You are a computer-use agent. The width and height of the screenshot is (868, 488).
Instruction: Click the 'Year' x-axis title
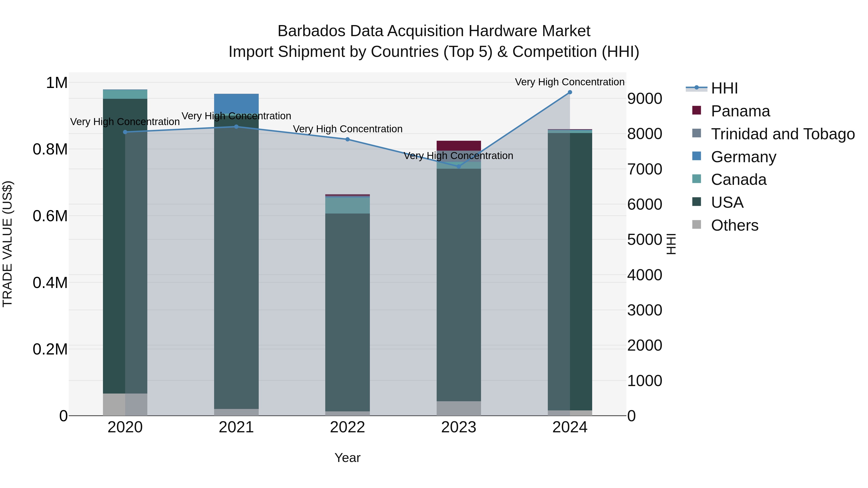[347, 458]
